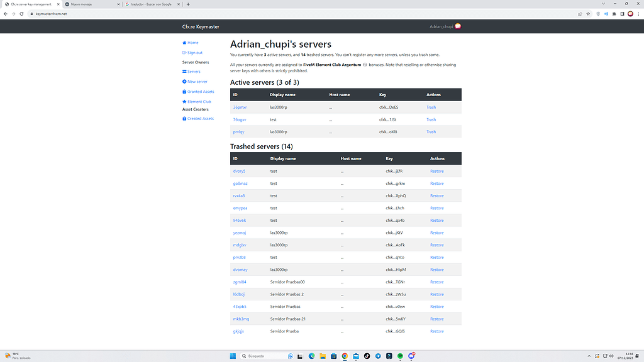Open the browser side panel icon
The height and width of the screenshot is (362, 644).
[622, 13]
